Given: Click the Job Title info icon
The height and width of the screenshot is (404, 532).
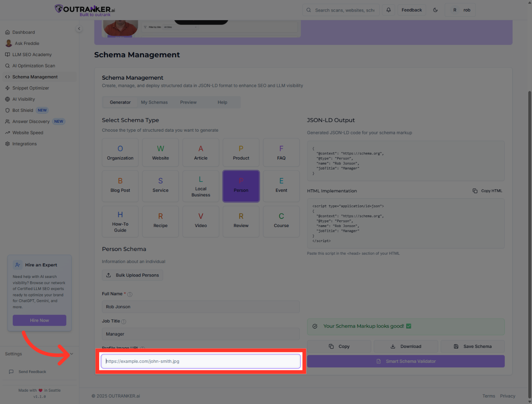Looking at the screenshot, I should click(x=124, y=322).
